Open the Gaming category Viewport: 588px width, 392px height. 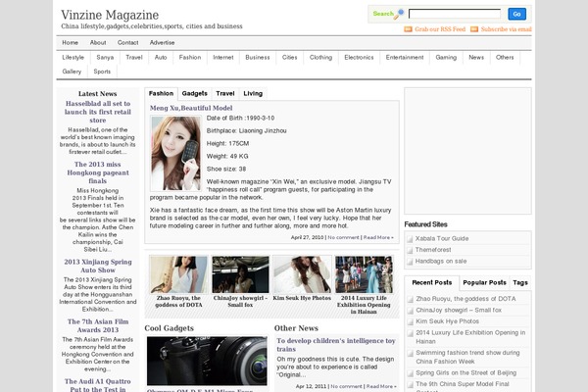point(446,58)
